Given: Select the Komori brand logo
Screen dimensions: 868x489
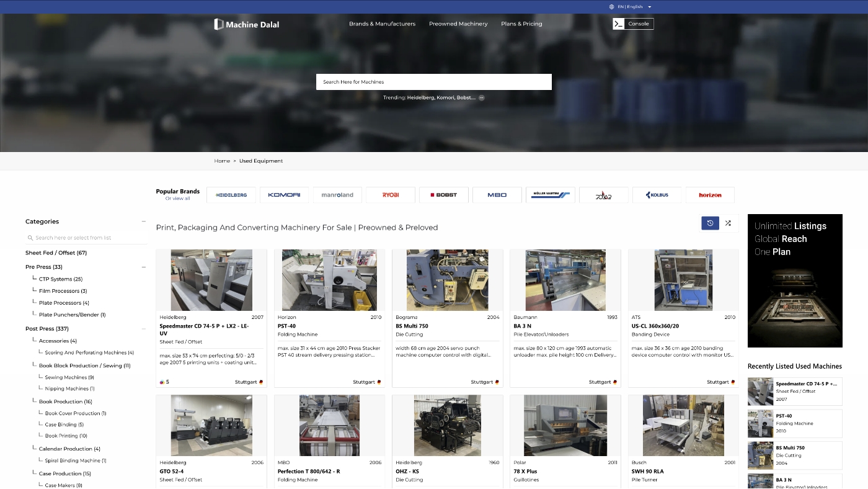Looking at the screenshot, I should (284, 195).
